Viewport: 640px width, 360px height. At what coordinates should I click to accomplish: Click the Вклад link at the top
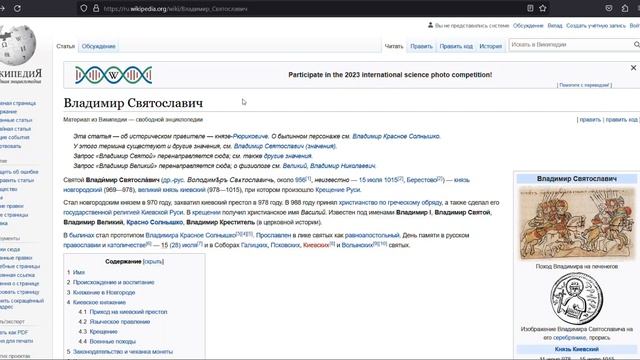tap(555, 25)
